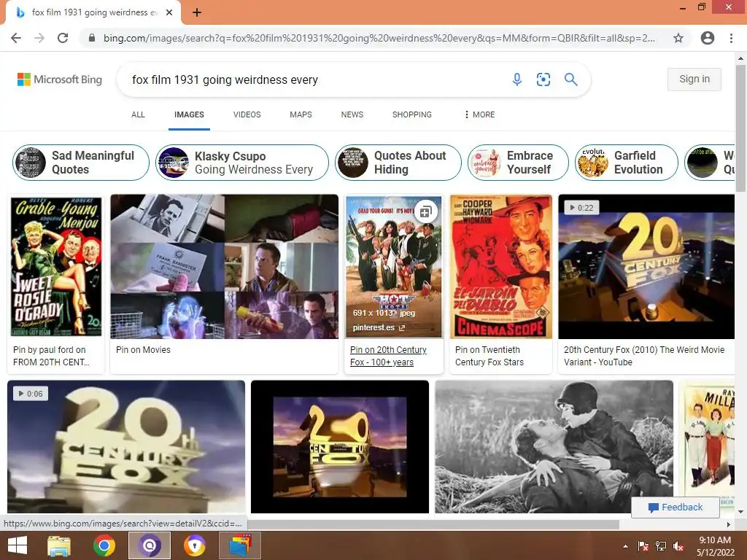Open the 0:06 20th Century Fox video thumbnail
Viewport: 747px width, 560px height.
point(126,447)
